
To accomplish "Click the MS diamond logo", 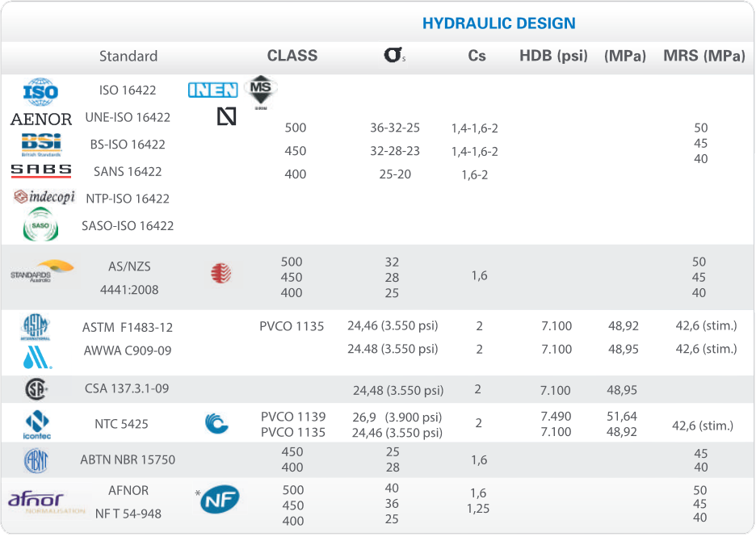I will (260, 91).
